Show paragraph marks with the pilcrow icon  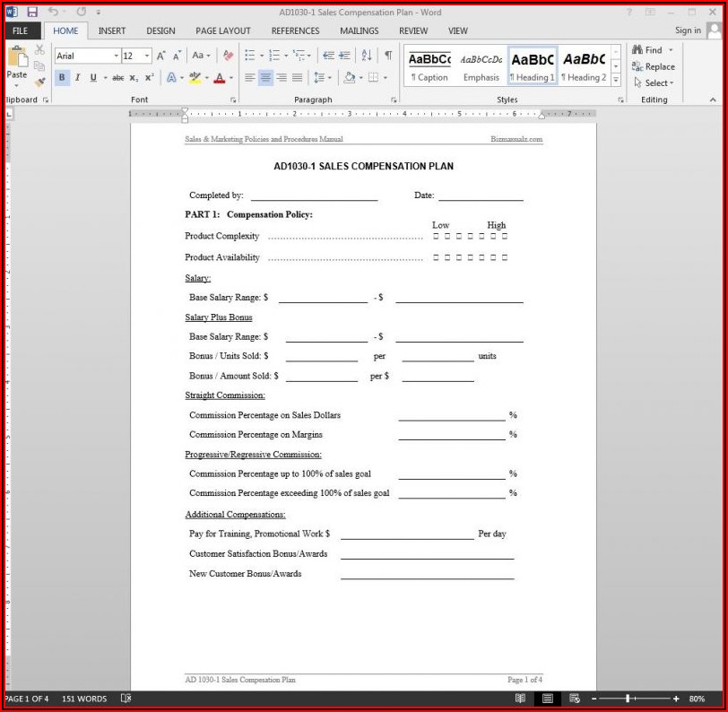tap(388, 56)
